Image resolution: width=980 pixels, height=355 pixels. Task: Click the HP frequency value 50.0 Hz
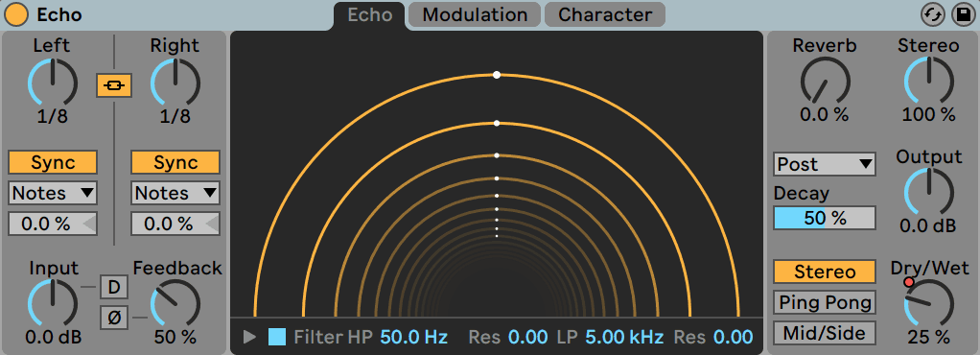[x=413, y=338]
